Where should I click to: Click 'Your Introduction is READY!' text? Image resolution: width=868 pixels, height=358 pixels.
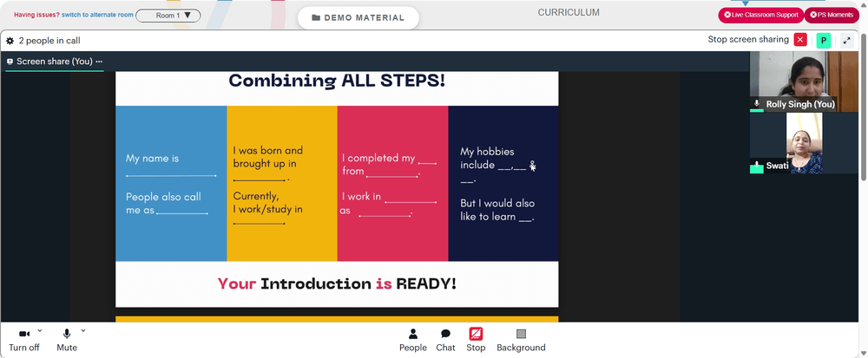tap(337, 284)
